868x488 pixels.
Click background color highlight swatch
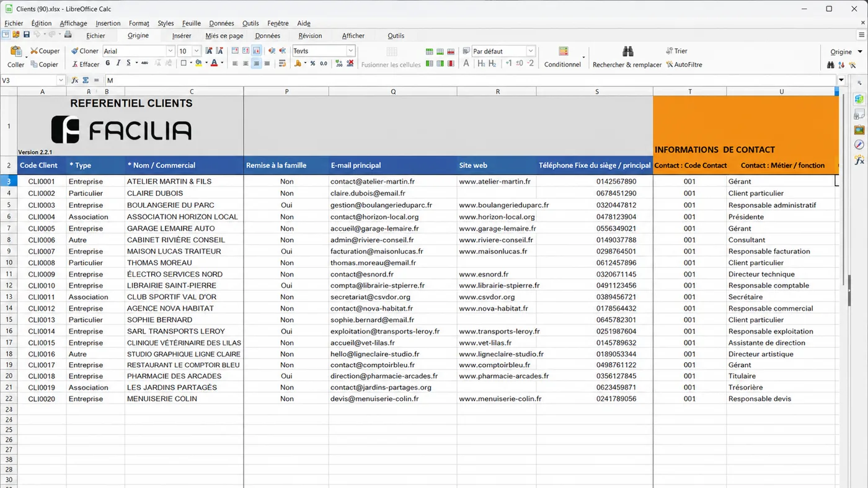click(x=198, y=63)
